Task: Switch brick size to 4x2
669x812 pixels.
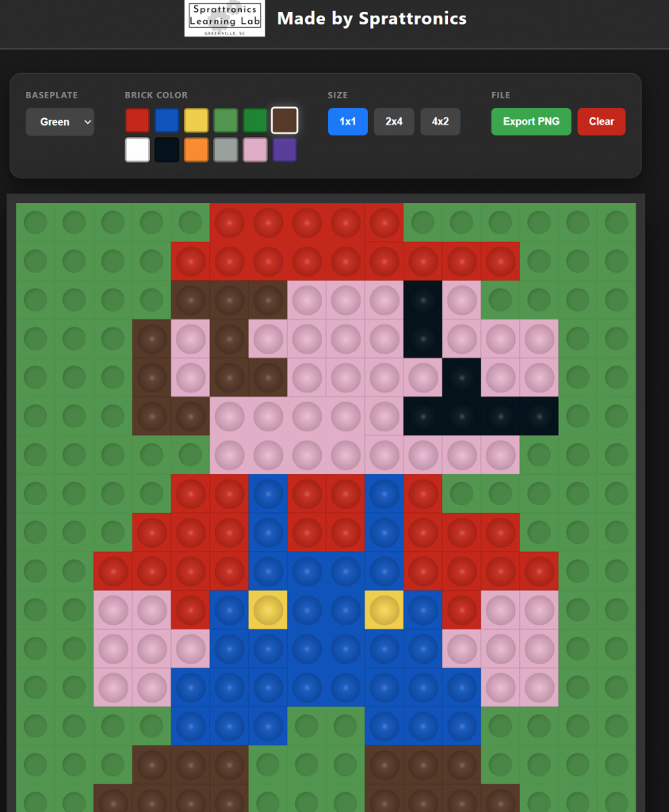Action: pyautogui.click(x=440, y=121)
